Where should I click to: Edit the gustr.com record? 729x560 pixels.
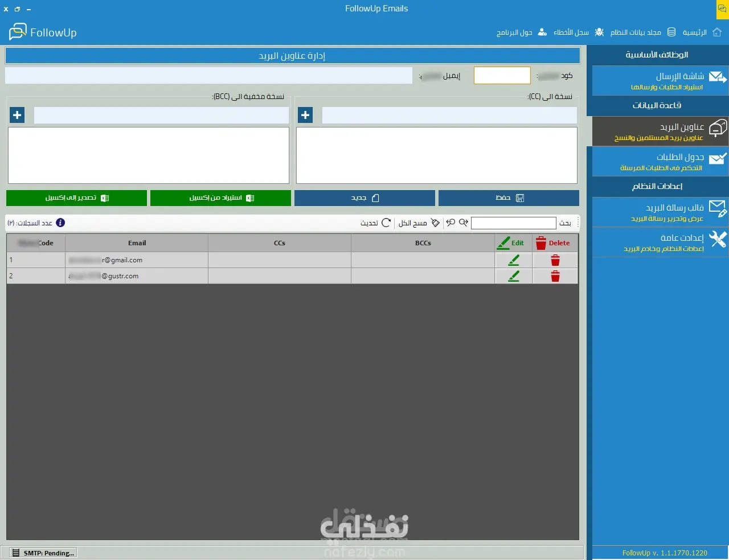click(514, 276)
